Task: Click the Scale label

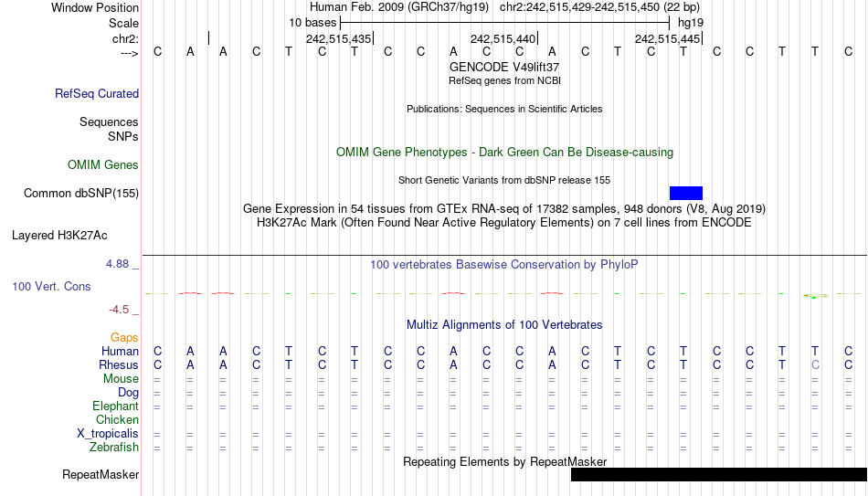Action: pos(123,23)
